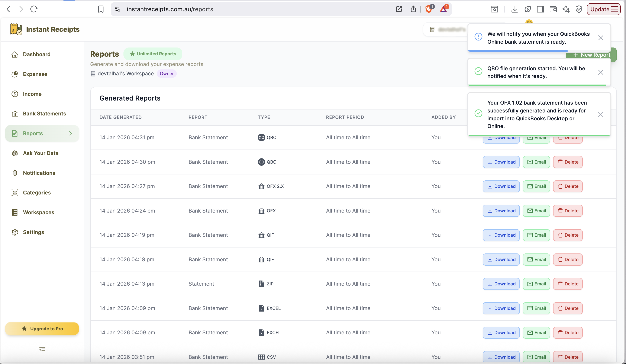Image resolution: width=626 pixels, height=364 pixels.
Task: Delete the 04:30 pm QBO report
Action: coord(568,162)
